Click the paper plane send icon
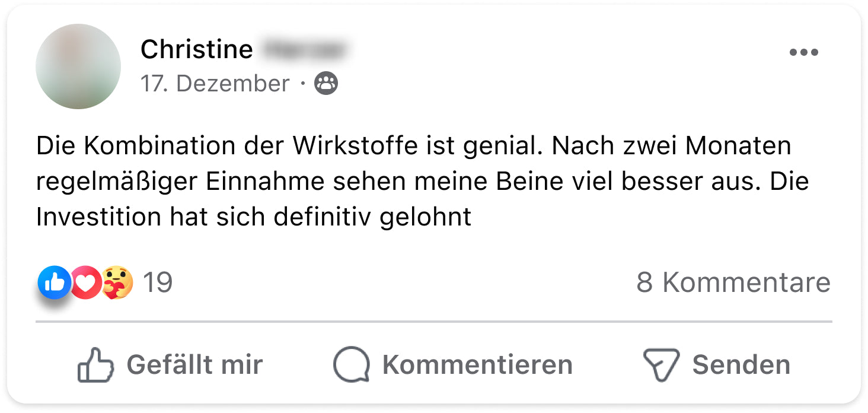868x413 pixels. pyautogui.click(x=660, y=364)
